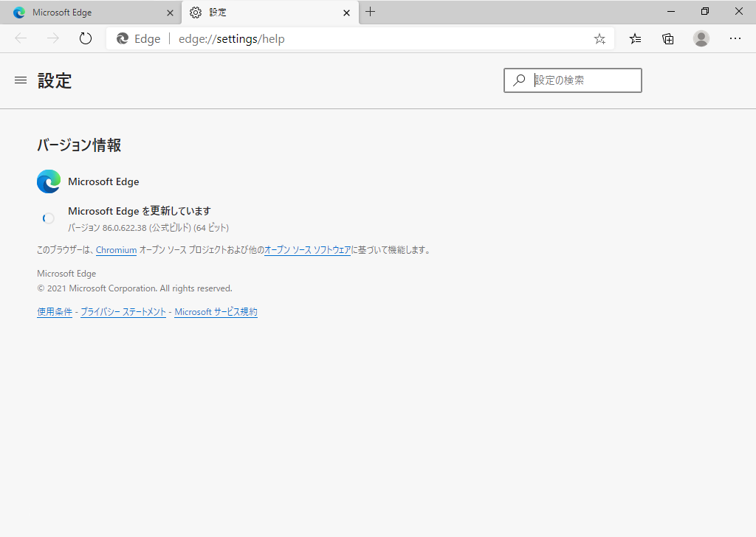Add this page to favorites star
756x537 pixels.
click(599, 39)
